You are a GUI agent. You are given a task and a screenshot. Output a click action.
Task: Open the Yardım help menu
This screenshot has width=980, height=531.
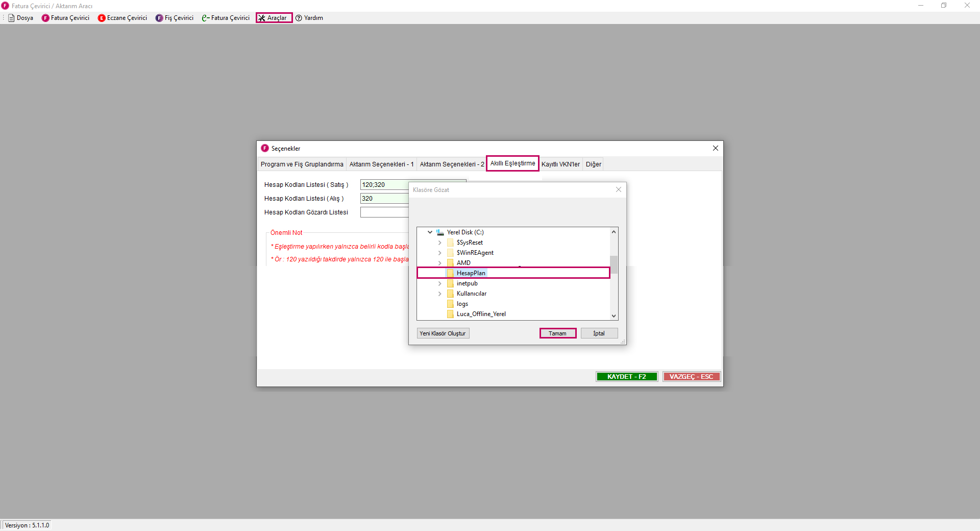click(x=309, y=18)
